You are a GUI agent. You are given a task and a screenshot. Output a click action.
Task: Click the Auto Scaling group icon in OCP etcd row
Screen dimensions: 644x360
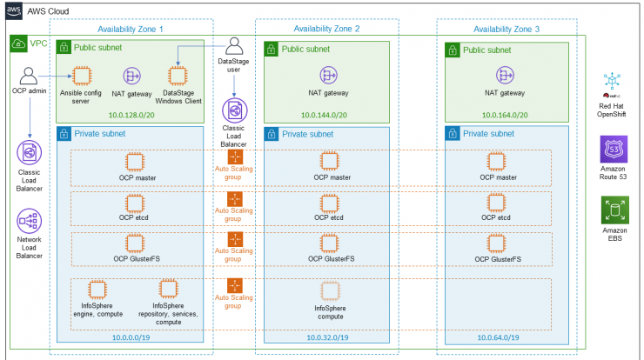pyautogui.click(x=235, y=199)
